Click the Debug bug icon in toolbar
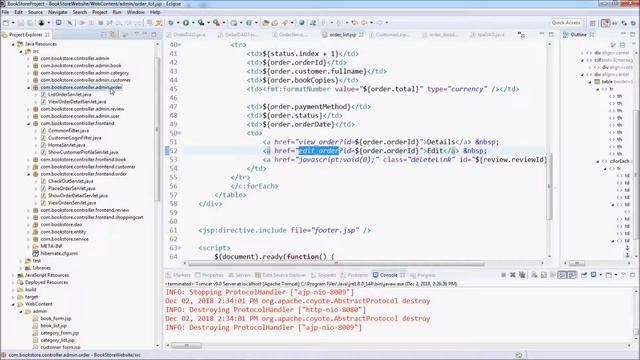 coord(171,23)
